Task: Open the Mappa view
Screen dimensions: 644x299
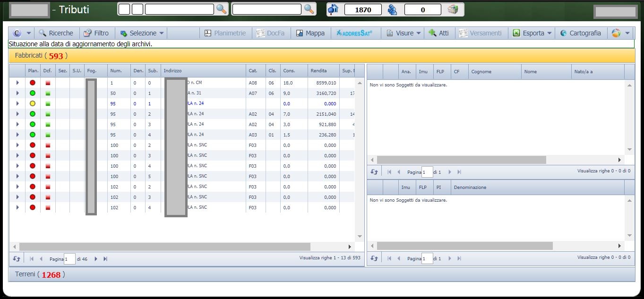Action: point(310,33)
